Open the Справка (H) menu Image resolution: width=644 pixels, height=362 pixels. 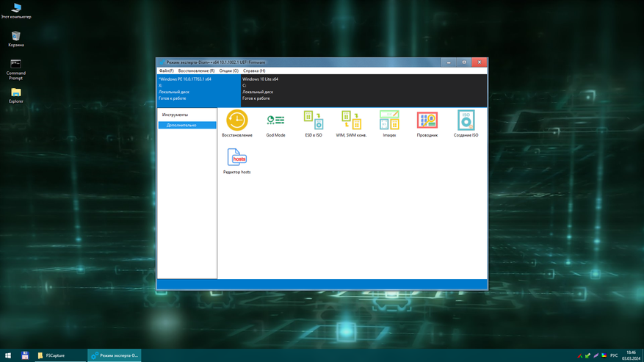click(x=254, y=70)
